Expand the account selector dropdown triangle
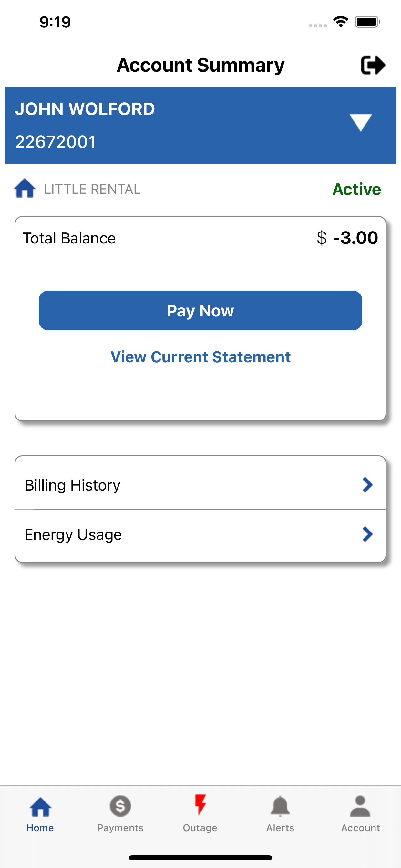Screen dimensions: 401x868 361,123
